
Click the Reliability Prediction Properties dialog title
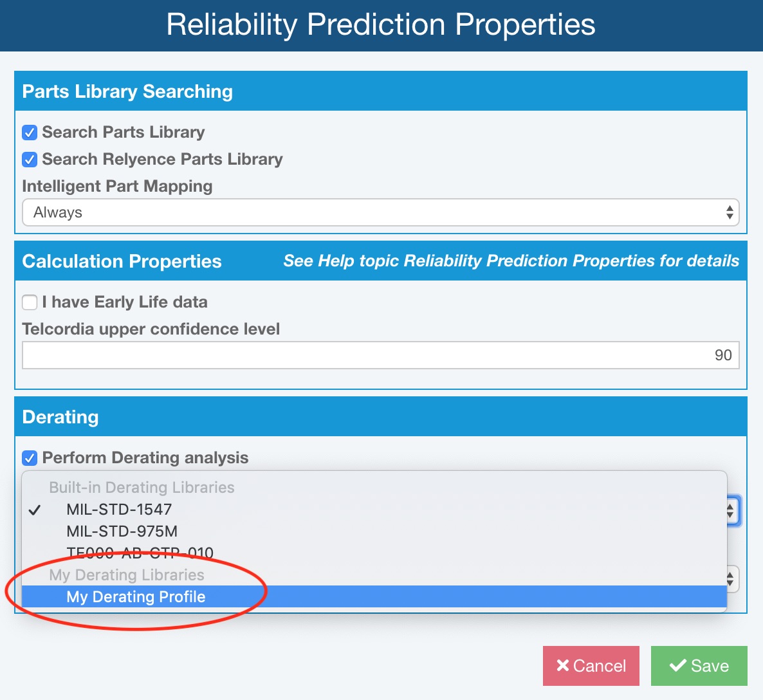click(381, 24)
